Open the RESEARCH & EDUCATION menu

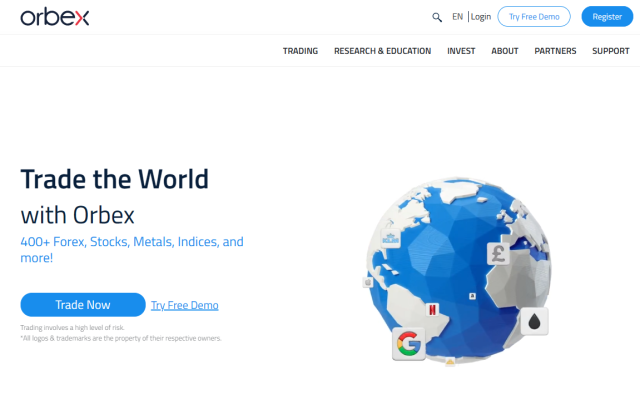382,51
